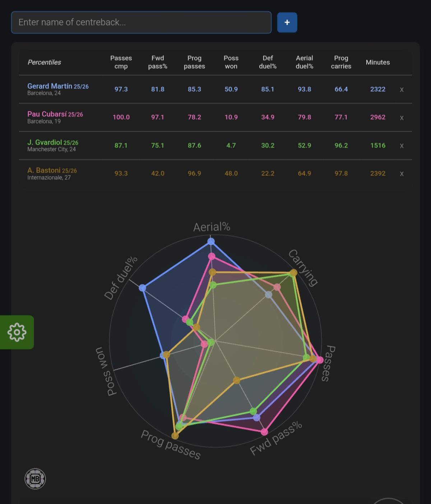
Task: Click the MB logo badge
Action: (x=35, y=479)
